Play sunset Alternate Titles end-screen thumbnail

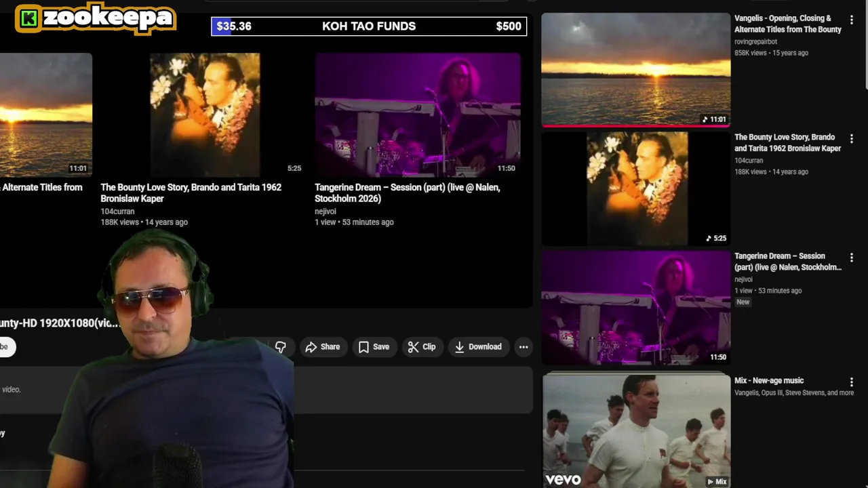46,115
